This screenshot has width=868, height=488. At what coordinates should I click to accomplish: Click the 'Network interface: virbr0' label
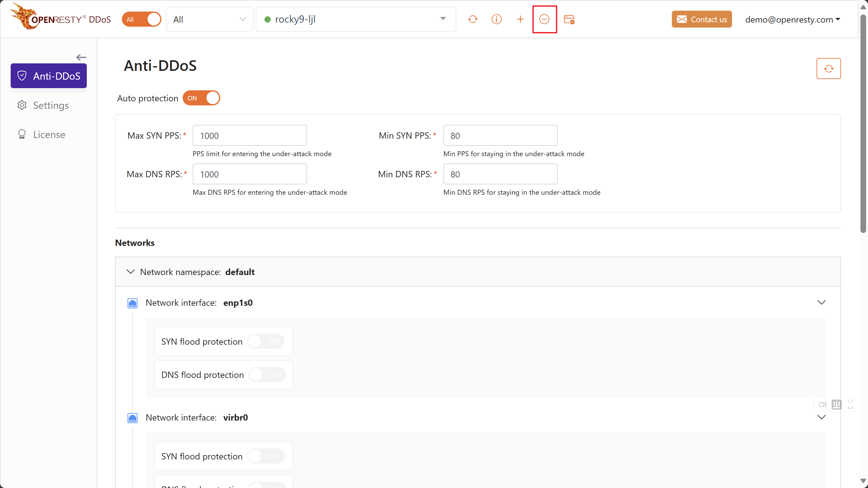197,417
